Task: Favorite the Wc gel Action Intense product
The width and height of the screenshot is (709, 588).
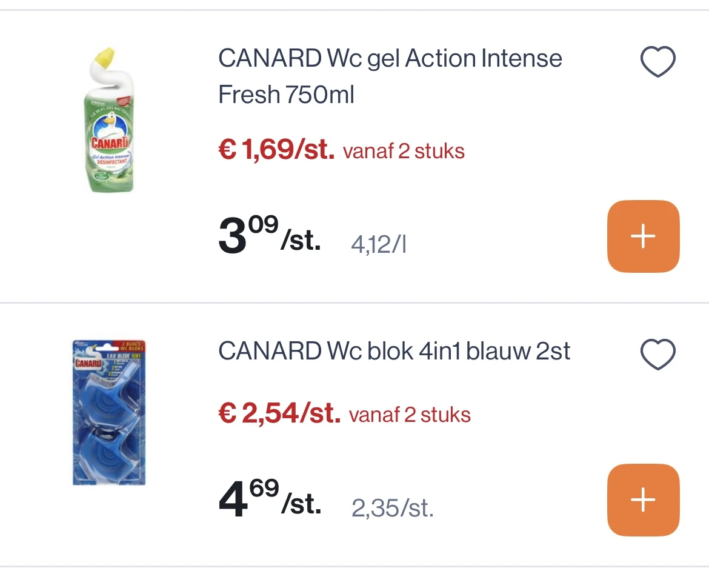Action: pos(657,62)
